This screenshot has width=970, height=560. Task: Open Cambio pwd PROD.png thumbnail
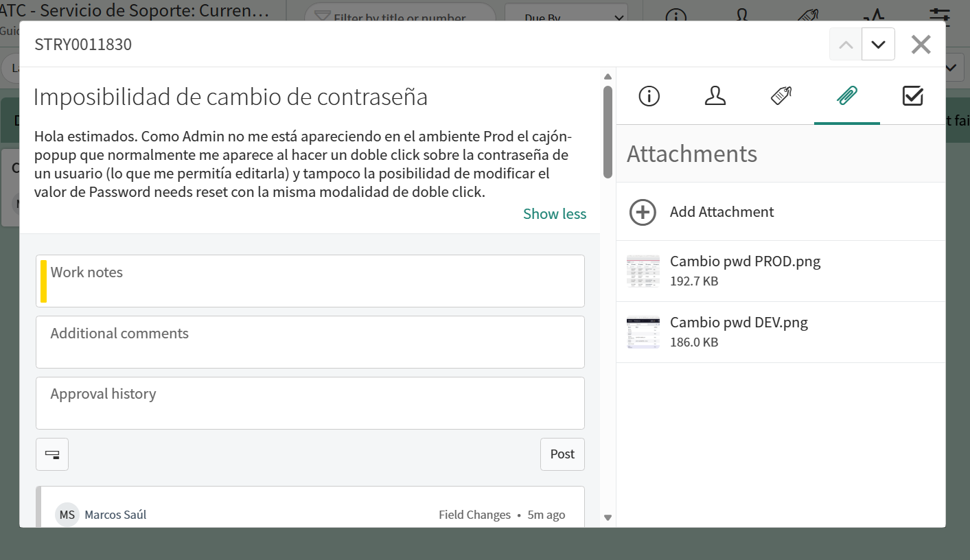[643, 271]
